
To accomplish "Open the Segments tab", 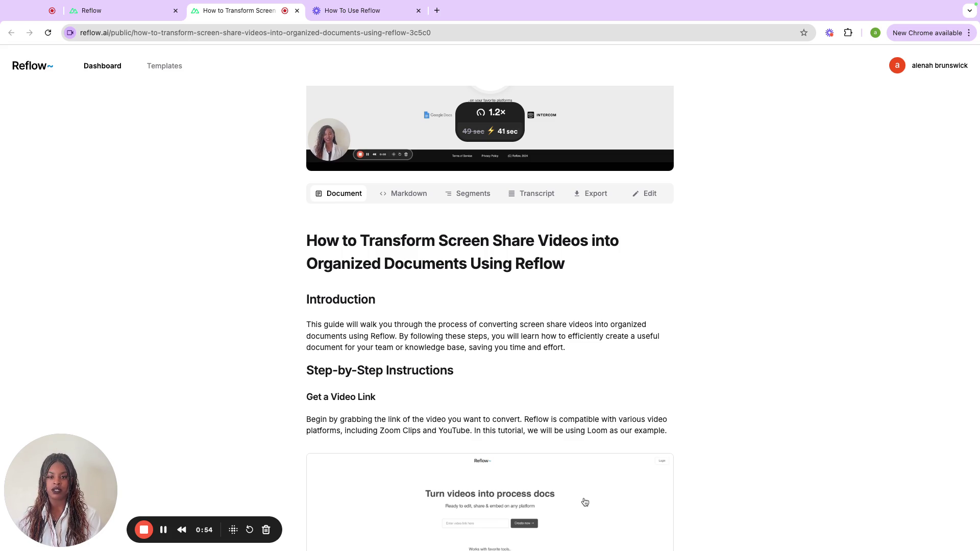I will click(468, 193).
